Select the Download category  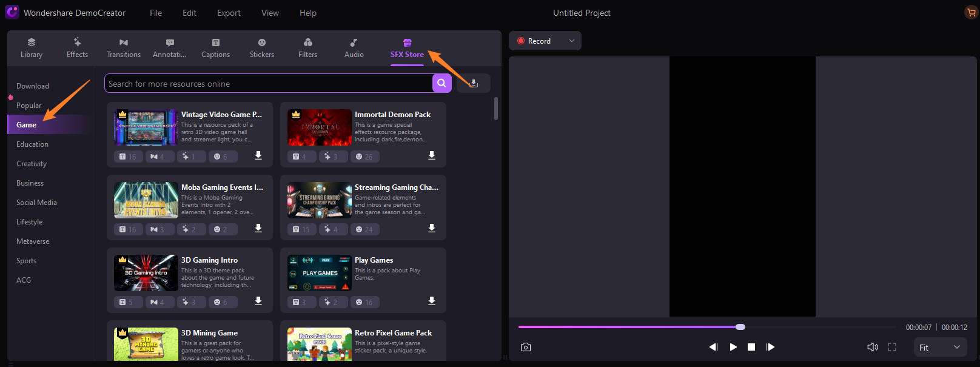33,86
